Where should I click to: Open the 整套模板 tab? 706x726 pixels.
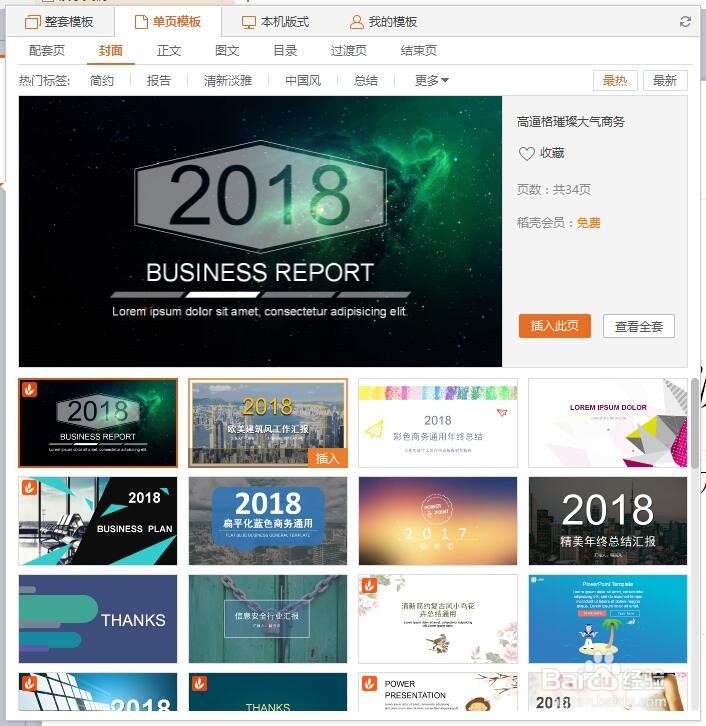(61, 22)
